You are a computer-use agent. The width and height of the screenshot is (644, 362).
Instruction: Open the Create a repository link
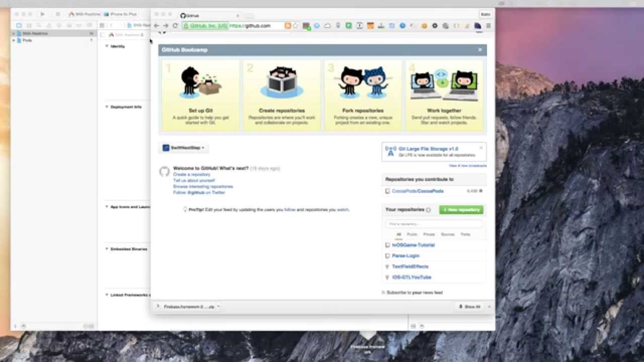(x=192, y=174)
